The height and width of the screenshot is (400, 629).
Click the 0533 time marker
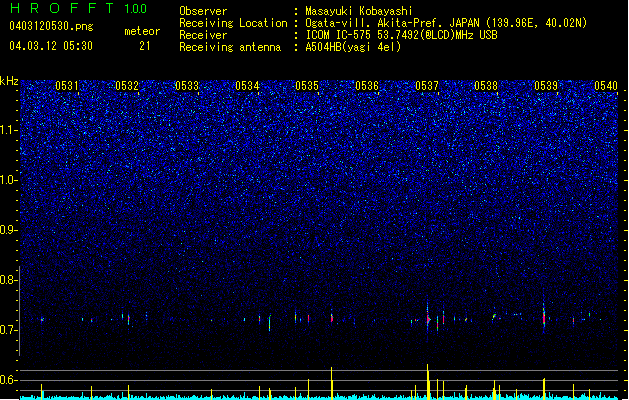point(187,86)
